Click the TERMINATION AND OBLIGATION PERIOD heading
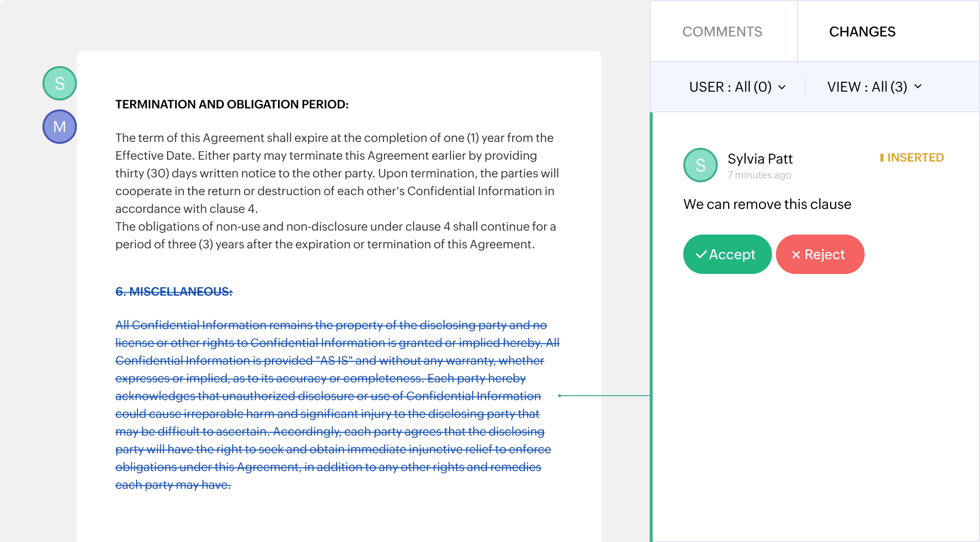Screen dimensions: 980x542 point(232,104)
